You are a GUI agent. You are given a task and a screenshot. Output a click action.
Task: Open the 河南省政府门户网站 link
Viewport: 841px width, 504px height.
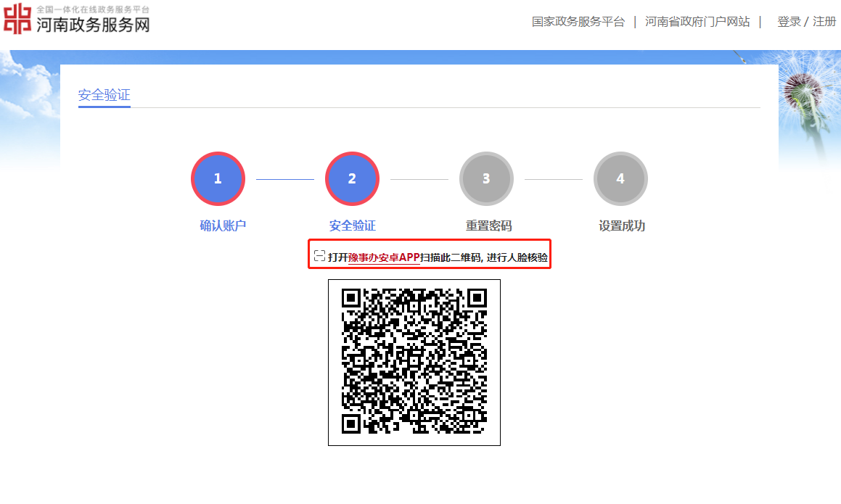[697, 22]
